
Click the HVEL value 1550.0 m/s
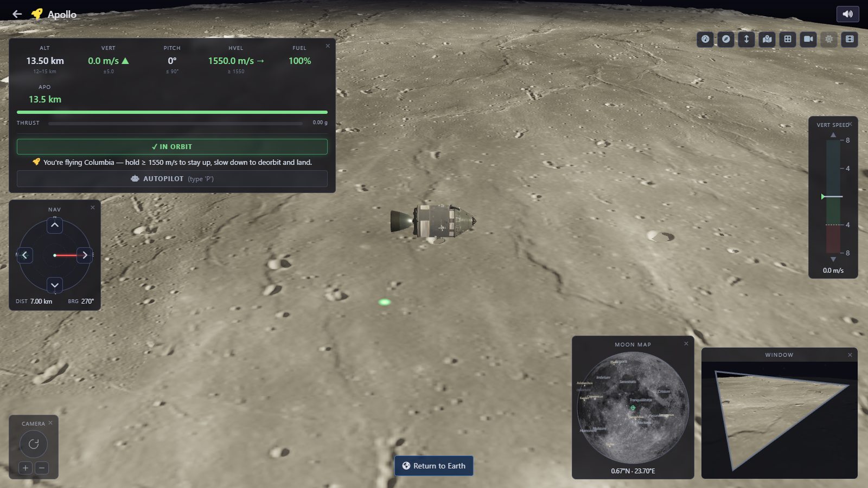pos(236,61)
